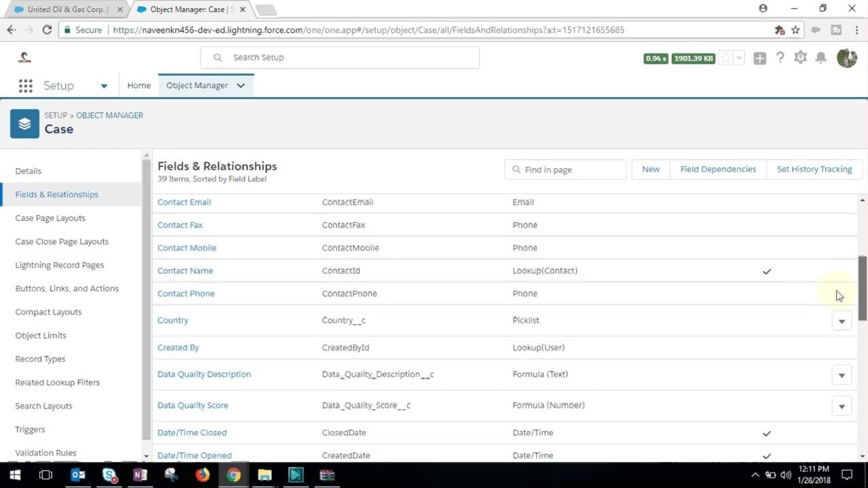Image resolution: width=868 pixels, height=488 pixels.
Task: Switch to the Home tab
Action: click(x=139, y=85)
